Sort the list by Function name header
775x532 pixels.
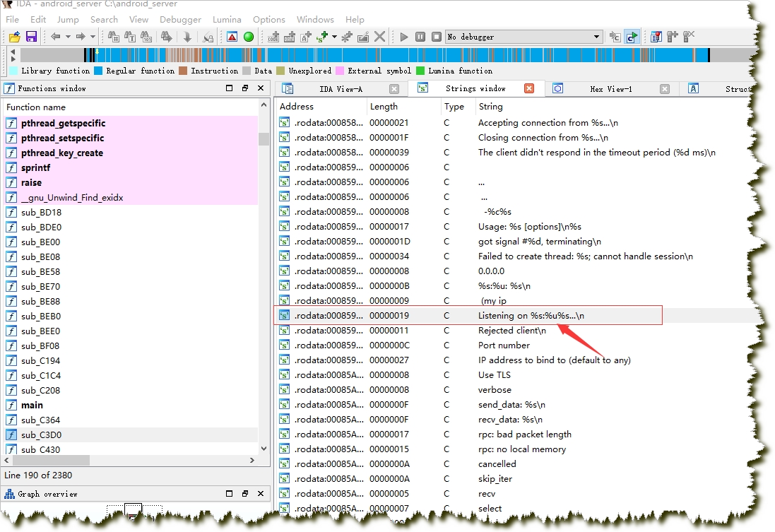tap(36, 107)
